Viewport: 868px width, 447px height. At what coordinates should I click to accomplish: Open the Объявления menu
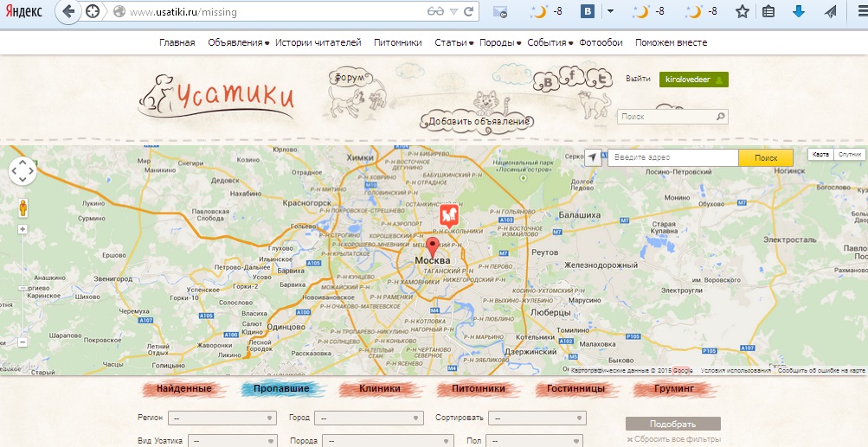tap(238, 42)
